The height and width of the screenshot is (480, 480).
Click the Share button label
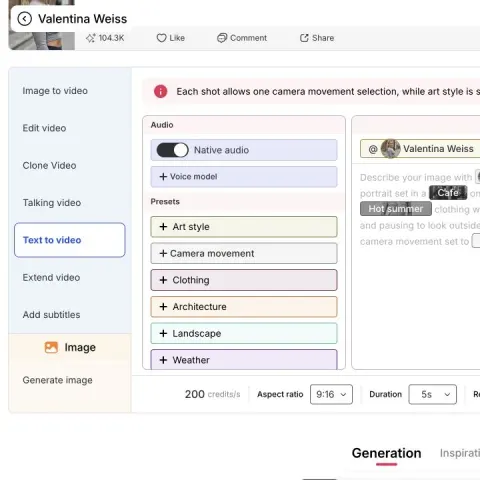pos(323,38)
